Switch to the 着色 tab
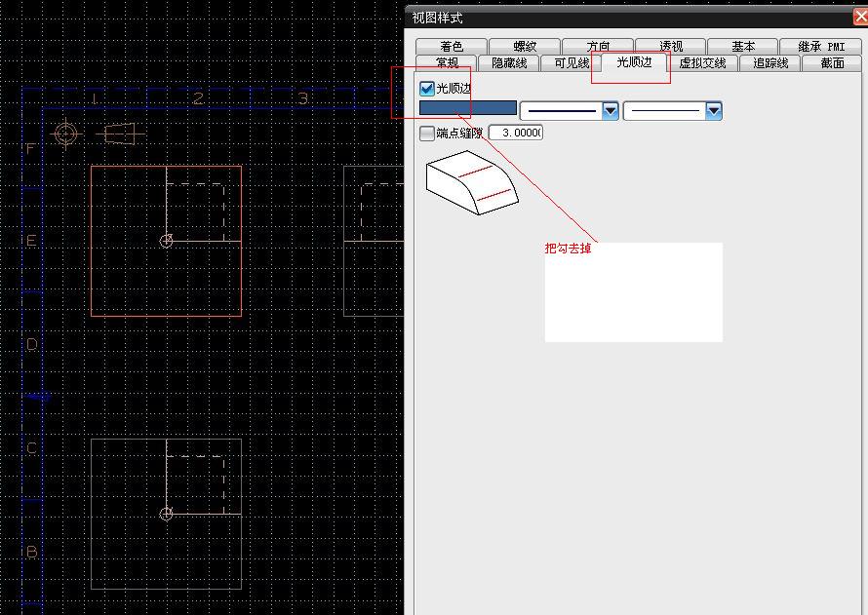Viewport: 868px width, 615px height. click(x=452, y=47)
